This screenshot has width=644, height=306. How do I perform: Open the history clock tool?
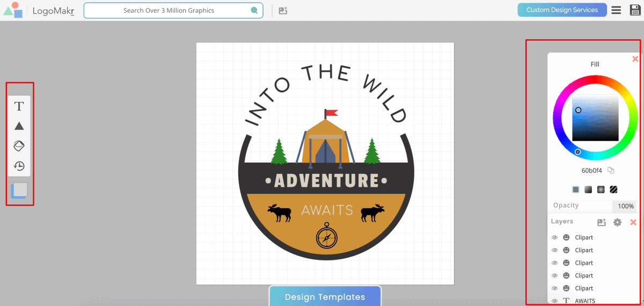[x=19, y=166]
